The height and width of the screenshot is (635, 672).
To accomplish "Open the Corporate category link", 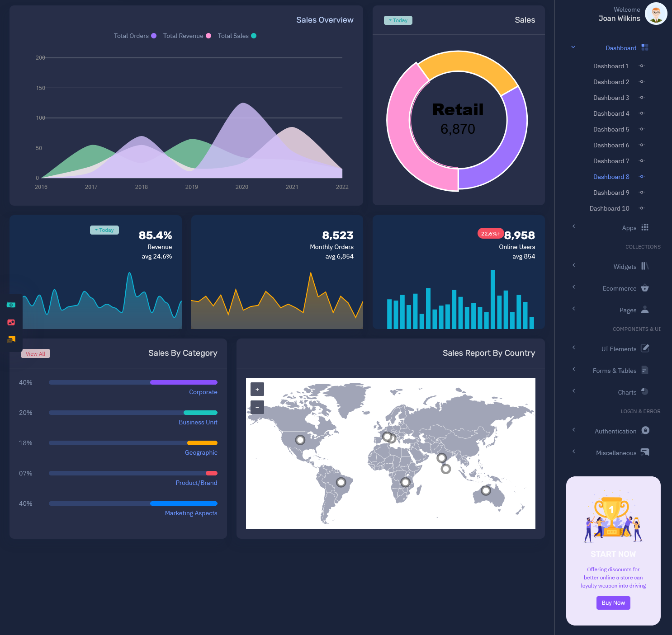I will coord(203,392).
